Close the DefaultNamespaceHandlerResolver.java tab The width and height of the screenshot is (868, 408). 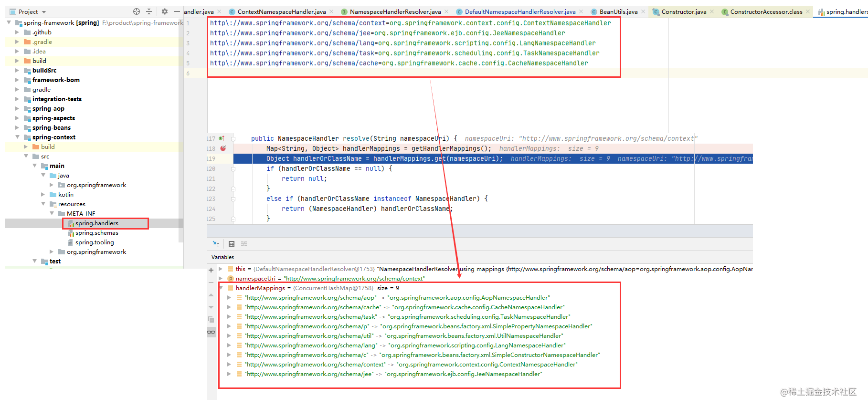(x=581, y=11)
